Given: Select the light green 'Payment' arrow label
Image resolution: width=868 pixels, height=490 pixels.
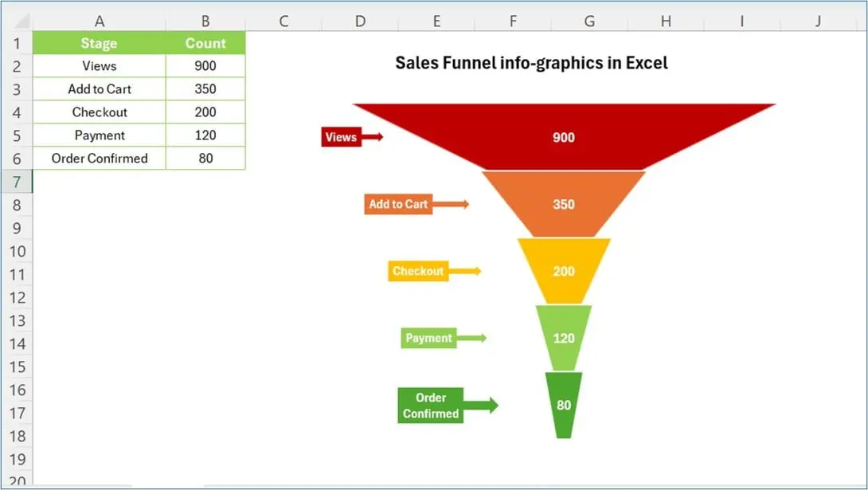Looking at the screenshot, I should [x=444, y=339].
